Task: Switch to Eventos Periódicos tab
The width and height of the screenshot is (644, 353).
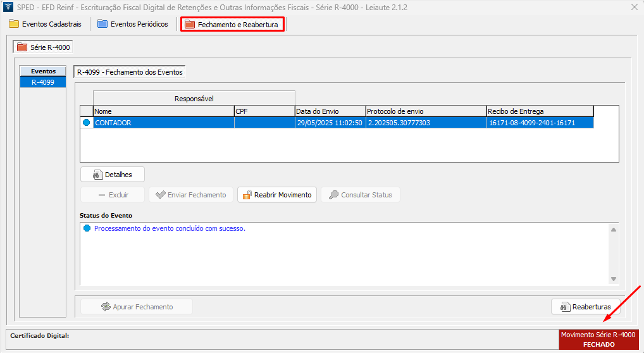Action: (133, 24)
